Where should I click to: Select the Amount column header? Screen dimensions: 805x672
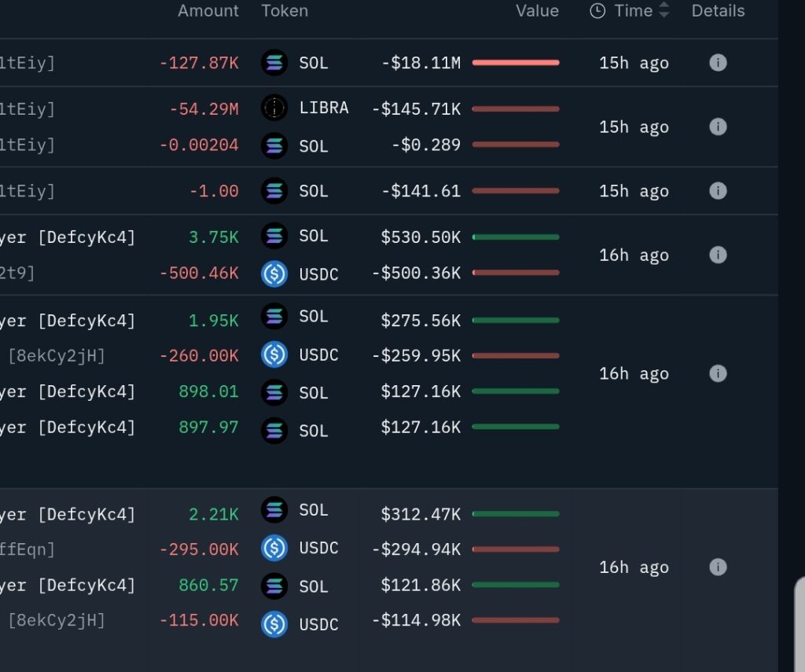coord(208,11)
